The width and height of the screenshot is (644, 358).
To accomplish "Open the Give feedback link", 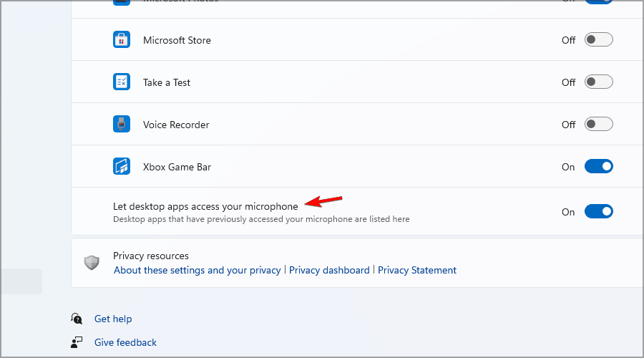I will click(x=125, y=342).
